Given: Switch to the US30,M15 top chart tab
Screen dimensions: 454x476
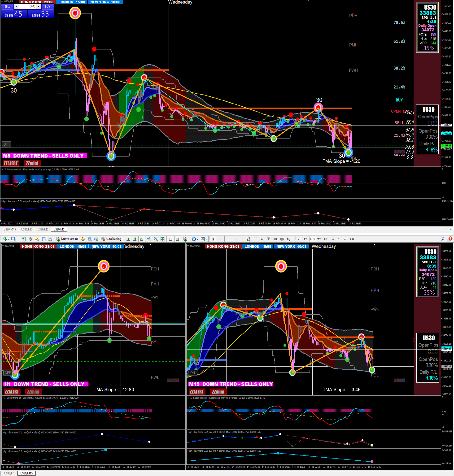Looking at the screenshot, I should [x=10, y=229].
